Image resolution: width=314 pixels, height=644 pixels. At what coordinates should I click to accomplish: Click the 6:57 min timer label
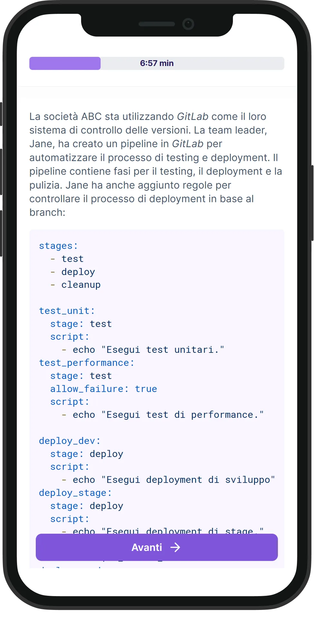[x=157, y=63]
